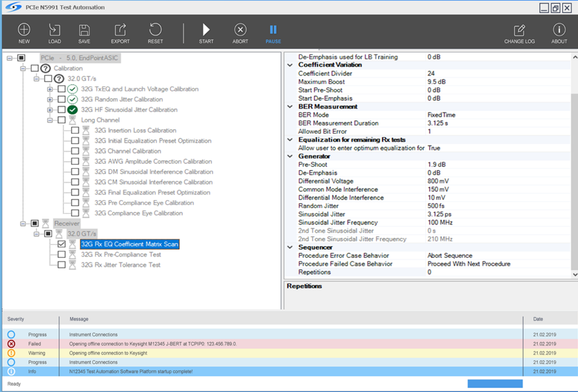
Task: Create a new project with NEW icon
Action: coord(24,33)
